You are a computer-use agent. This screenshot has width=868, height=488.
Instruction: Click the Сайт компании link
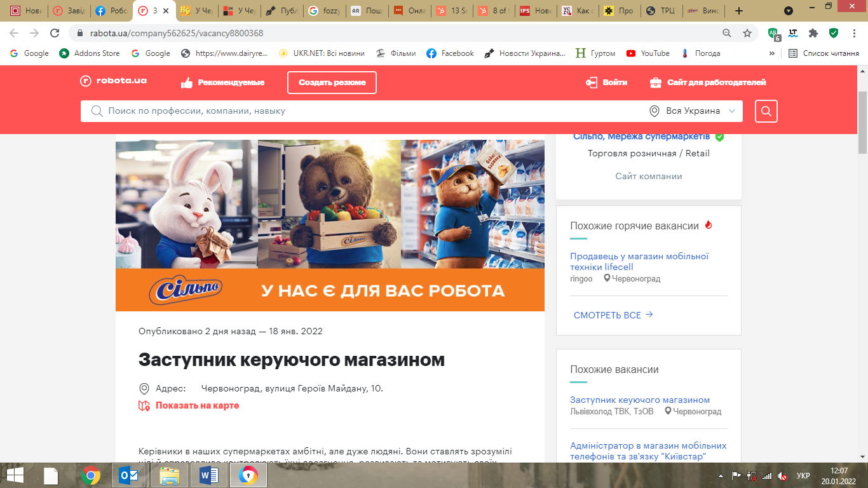pos(648,176)
